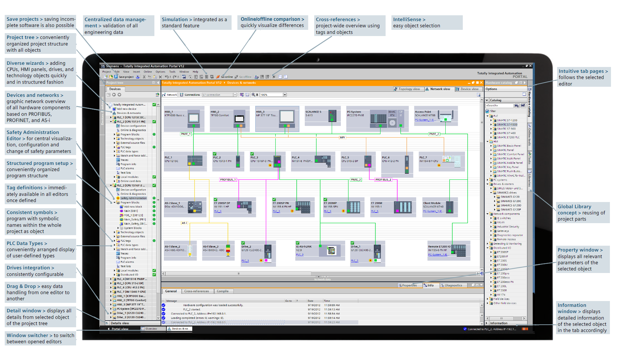Click the Redo arrow icon

tap(174, 77)
